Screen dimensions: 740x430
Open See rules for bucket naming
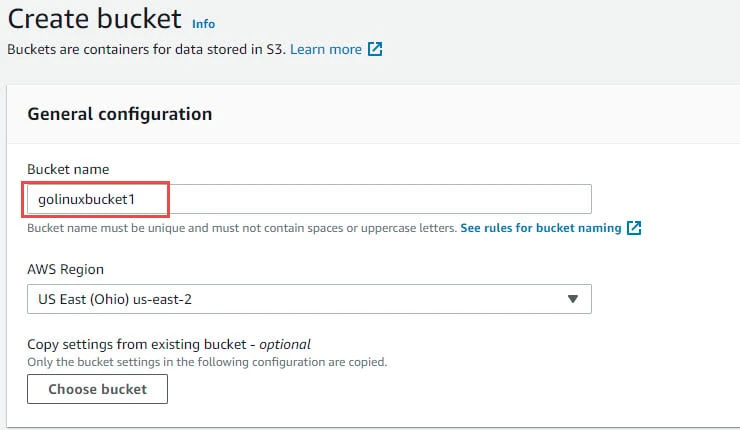pos(540,228)
